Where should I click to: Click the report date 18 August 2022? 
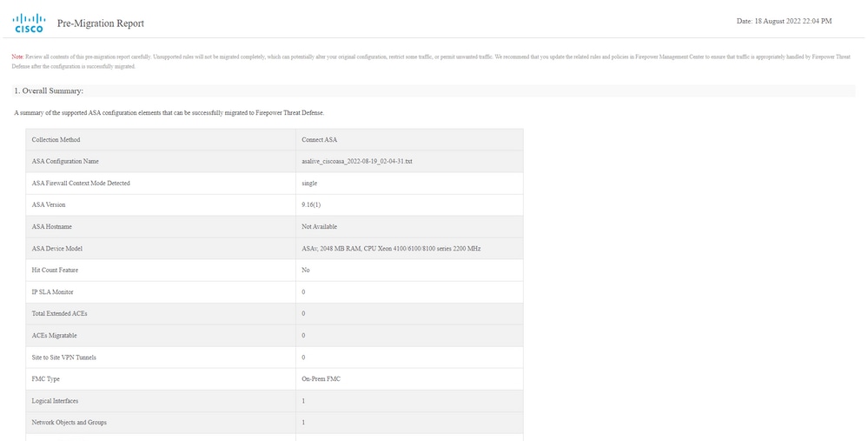(784, 21)
